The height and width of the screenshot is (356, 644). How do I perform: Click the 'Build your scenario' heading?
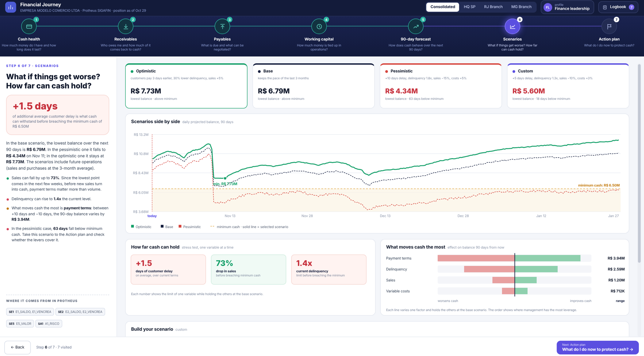(152, 329)
